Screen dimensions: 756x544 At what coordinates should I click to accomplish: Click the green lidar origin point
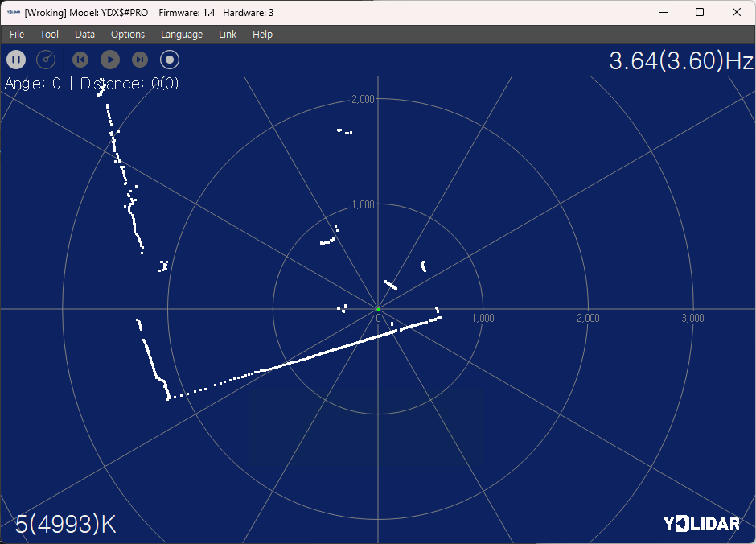[x=379, y=310]
